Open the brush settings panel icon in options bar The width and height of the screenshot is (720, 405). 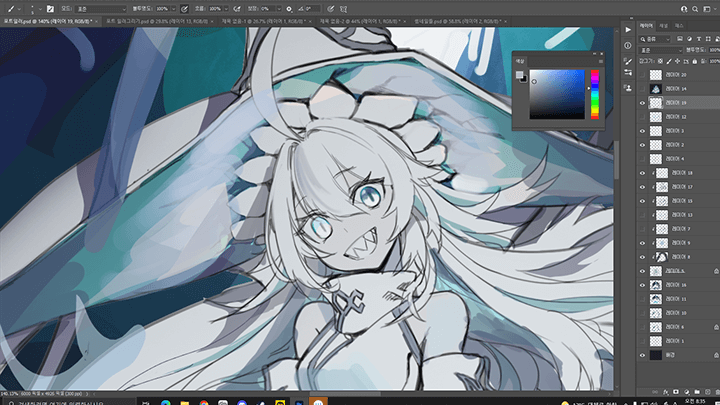[50, 9]
